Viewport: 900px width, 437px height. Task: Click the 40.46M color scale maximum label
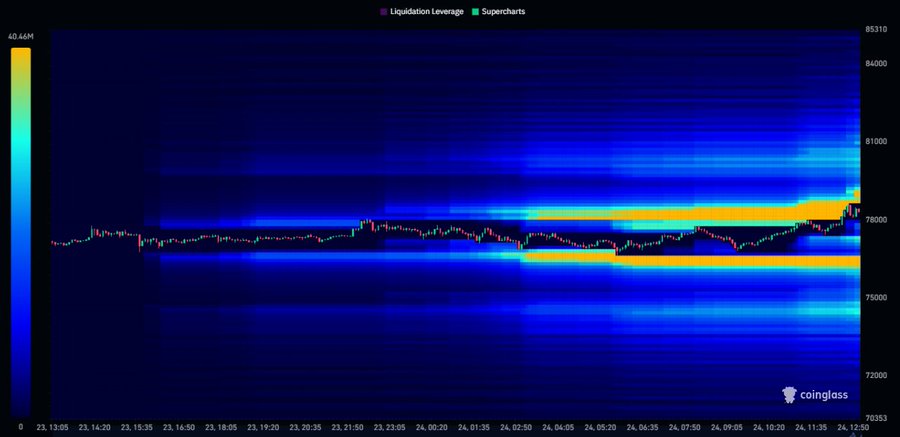[x=21, y=37]
